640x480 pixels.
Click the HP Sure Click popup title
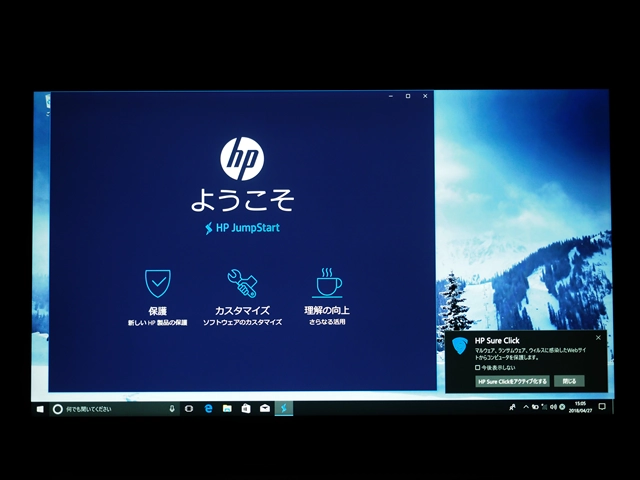[x=497, y=340]
